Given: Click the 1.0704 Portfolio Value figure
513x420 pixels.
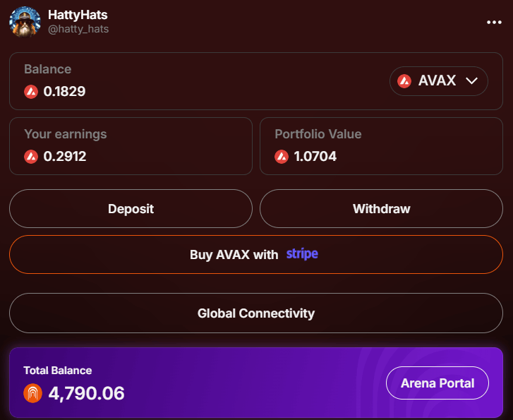Looking at the screenshot, I should pyautogui.click(x=315, y=156).
